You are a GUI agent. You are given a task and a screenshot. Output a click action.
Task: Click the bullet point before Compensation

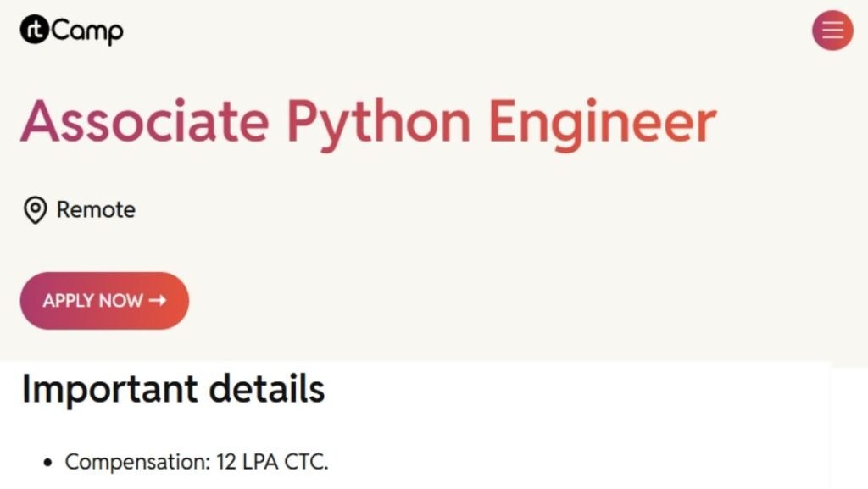(x=47, y=462)
